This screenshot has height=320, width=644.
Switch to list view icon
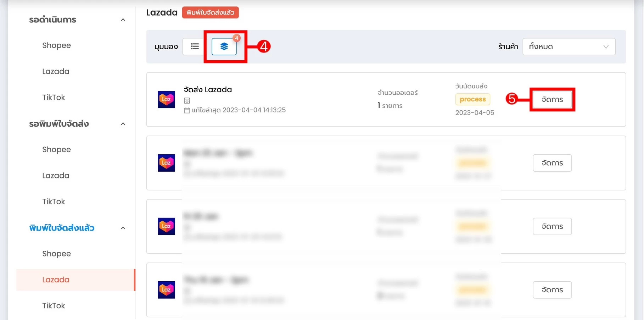point(195,46)
